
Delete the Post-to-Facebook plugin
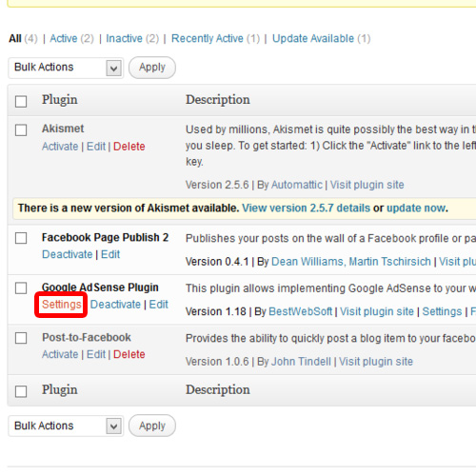[x=129, y=354]
